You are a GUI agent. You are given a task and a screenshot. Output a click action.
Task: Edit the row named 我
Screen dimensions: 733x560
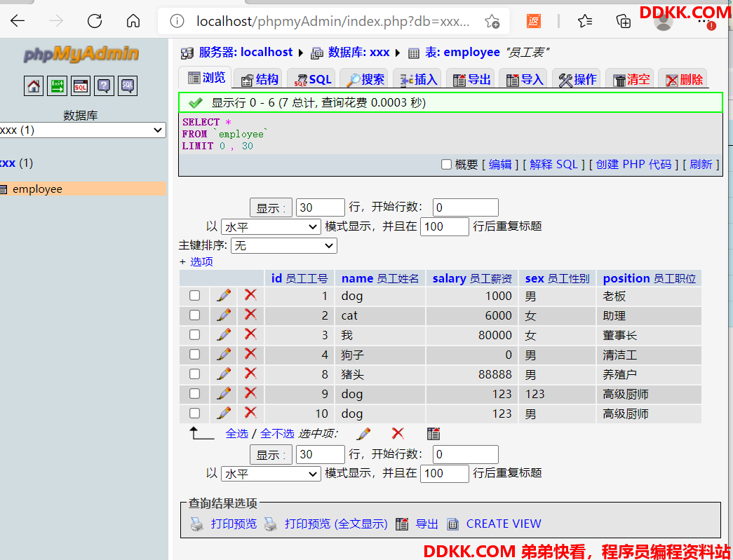[x=224, y=334]
